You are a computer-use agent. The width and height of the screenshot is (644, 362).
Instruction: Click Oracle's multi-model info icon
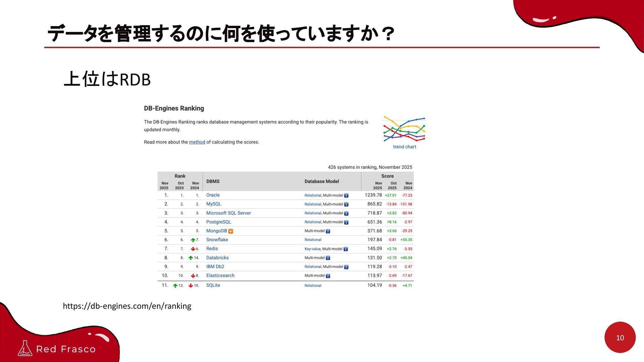click(x=346, y=196)
